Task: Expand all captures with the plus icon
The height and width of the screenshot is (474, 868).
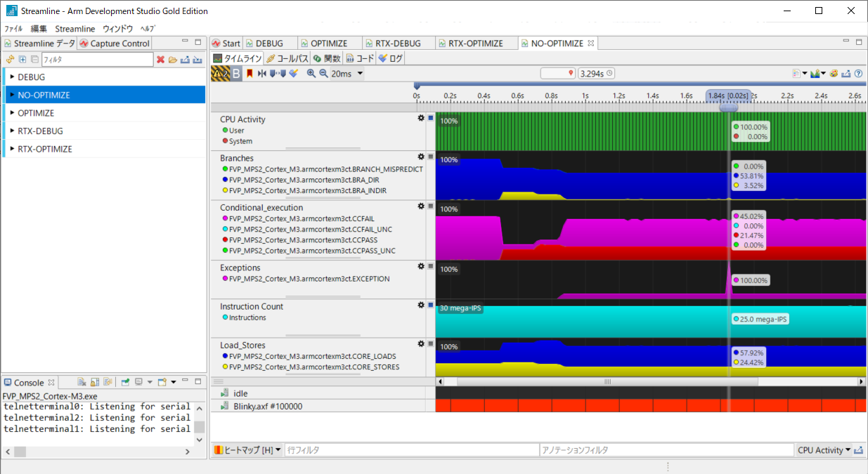Action: tap(22, 60)
